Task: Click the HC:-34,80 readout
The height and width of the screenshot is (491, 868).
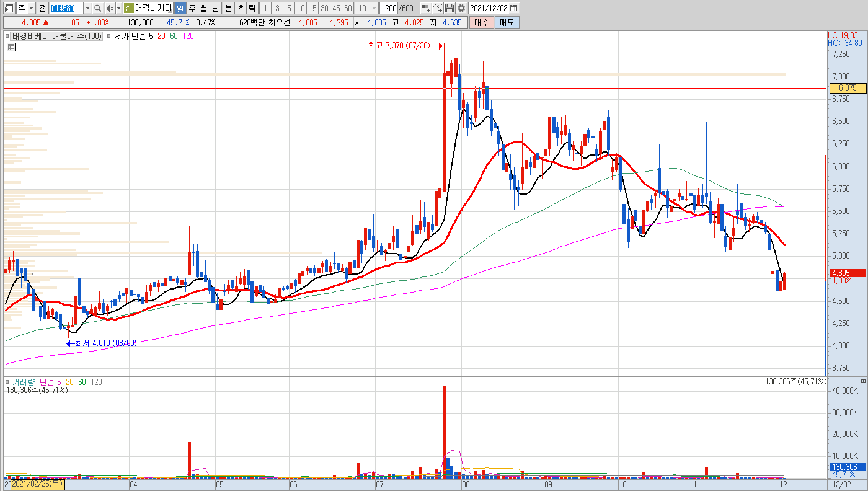Action: [845, 43]
